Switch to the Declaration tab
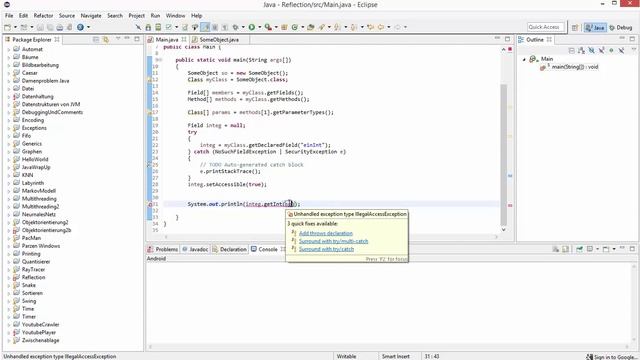640x360 pixels. (229, 249)
